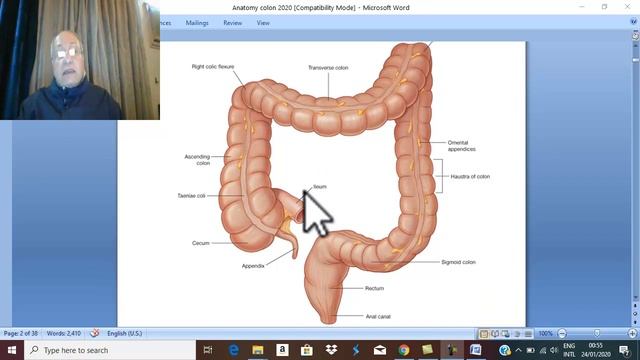The image size is (640, 360).
Task: Open the Review ribbon tab
Action: [232, 23]
